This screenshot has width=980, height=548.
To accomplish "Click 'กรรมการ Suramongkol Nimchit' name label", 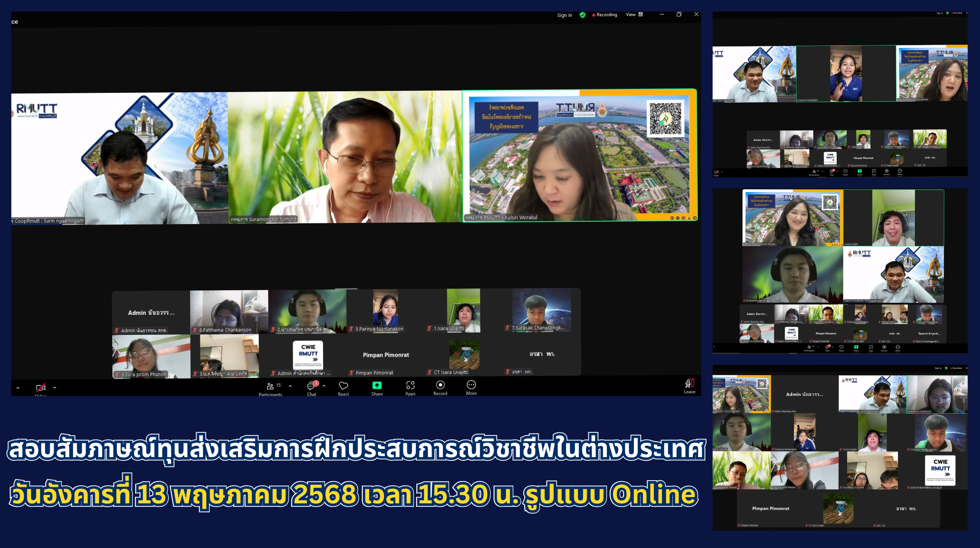I will pyautogui.click(x=263, y=219).
